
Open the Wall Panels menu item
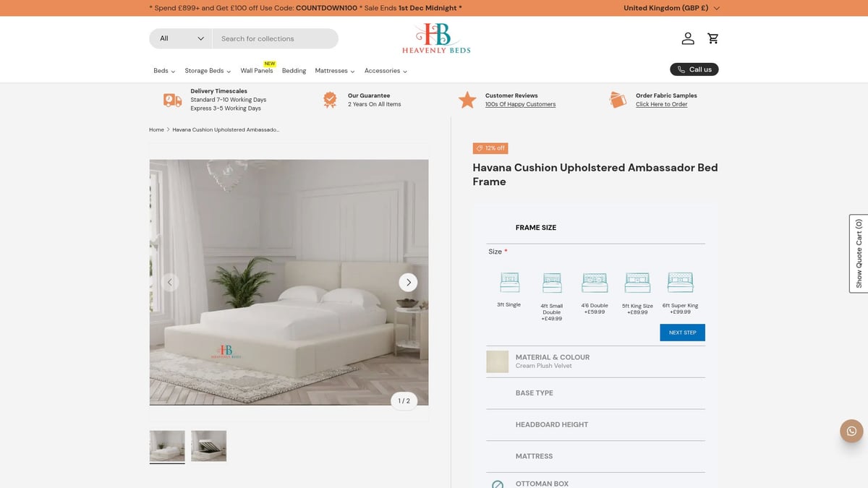click(x=257, y=70)
